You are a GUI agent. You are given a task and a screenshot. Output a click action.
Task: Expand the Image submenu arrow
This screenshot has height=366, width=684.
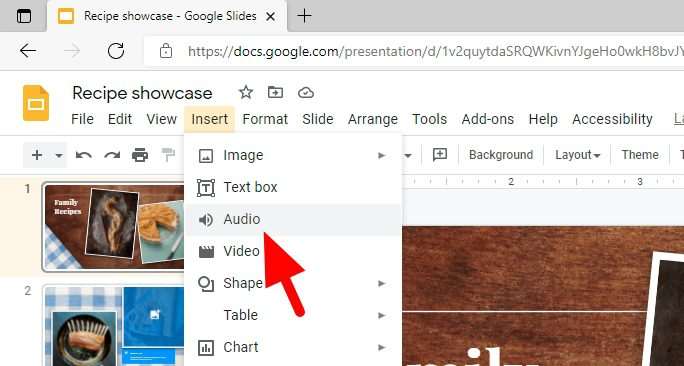[x=382, y=155]
